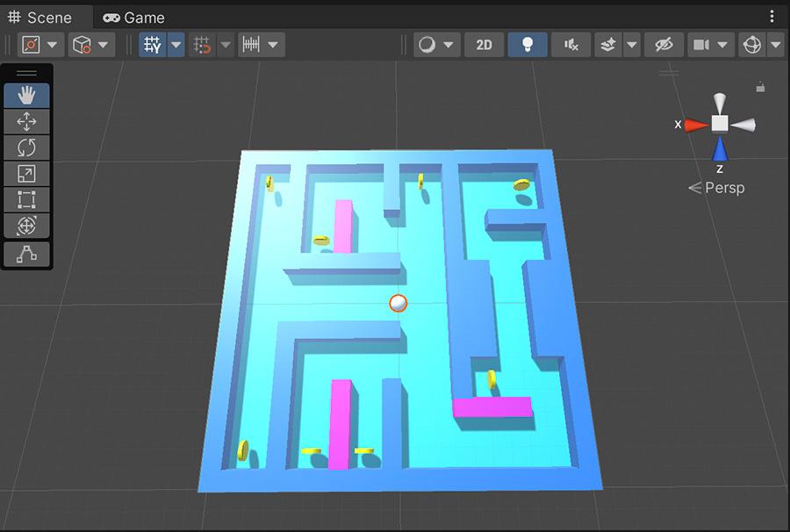
Task: Switch to the Game tab
Action: coord(133,18)
